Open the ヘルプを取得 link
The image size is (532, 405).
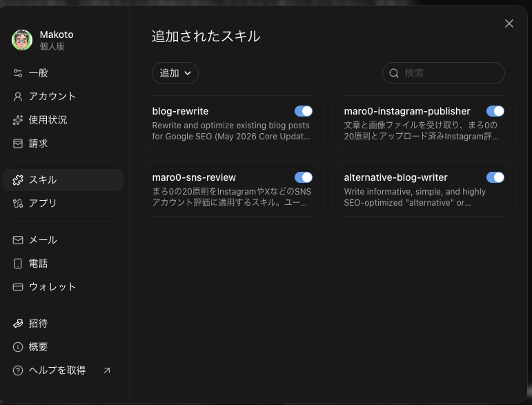(63, 371)
